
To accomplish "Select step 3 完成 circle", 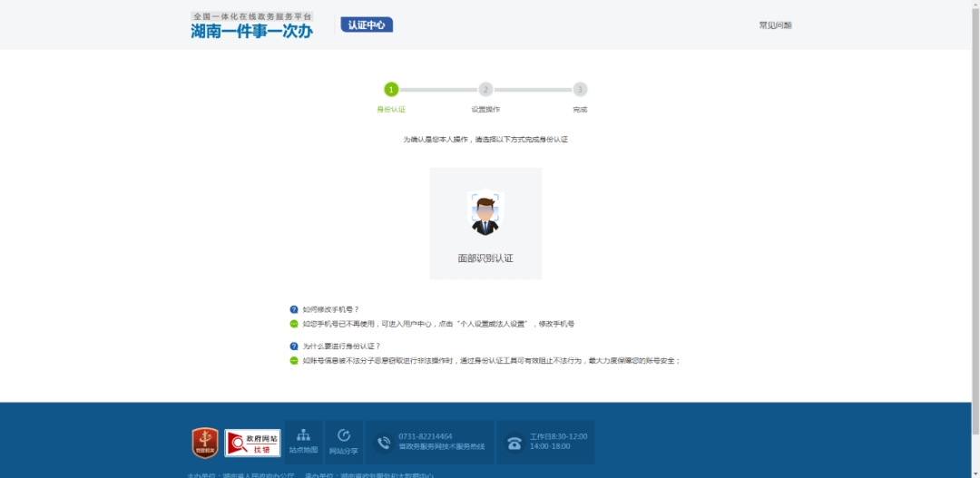I will coord(580,89).
